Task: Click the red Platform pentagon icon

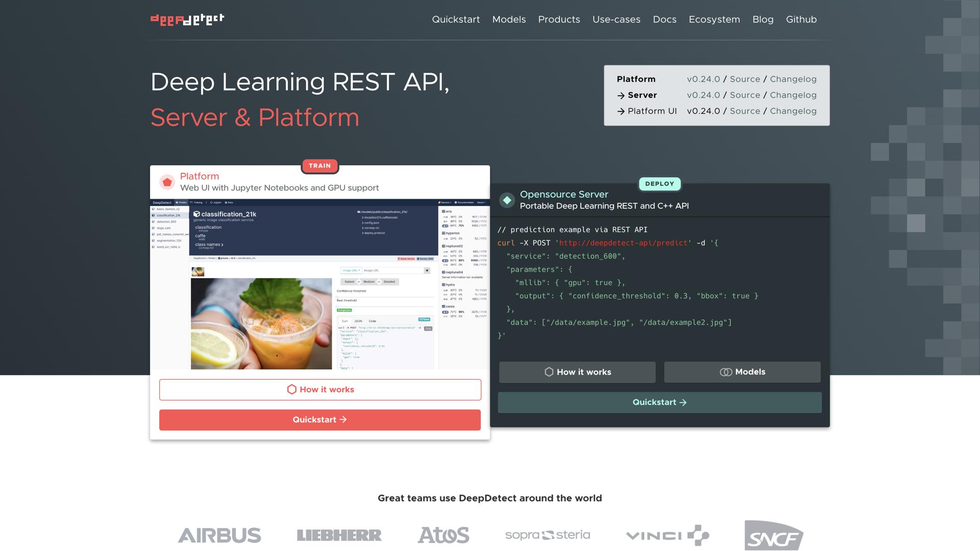Action: coord(167,182)
